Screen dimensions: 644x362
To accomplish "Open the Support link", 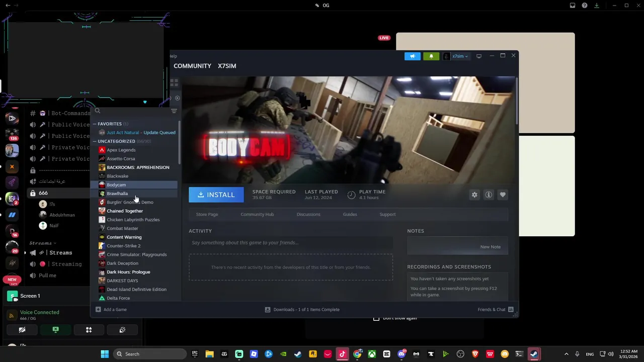I will pyautogui.click(x=387, y=214).
